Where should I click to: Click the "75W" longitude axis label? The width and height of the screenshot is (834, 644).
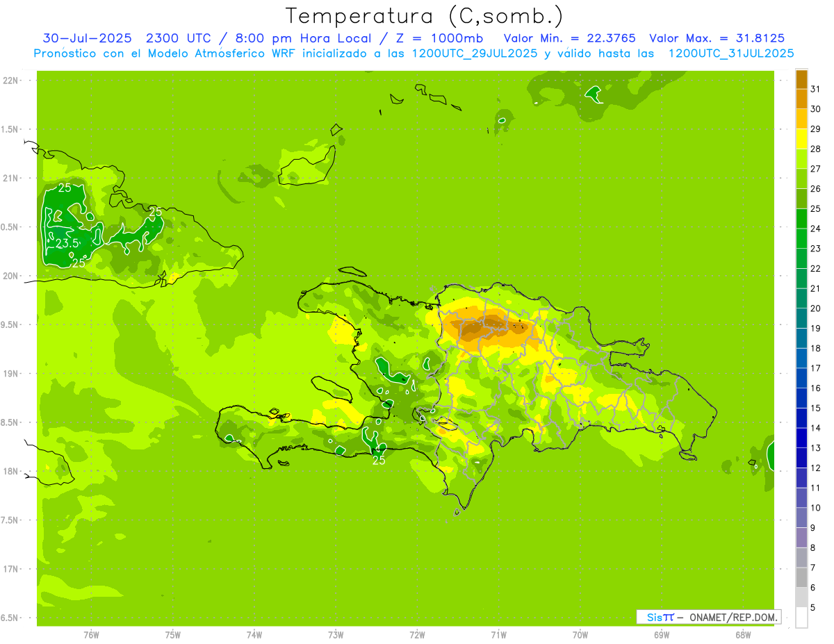click(173, 635)
